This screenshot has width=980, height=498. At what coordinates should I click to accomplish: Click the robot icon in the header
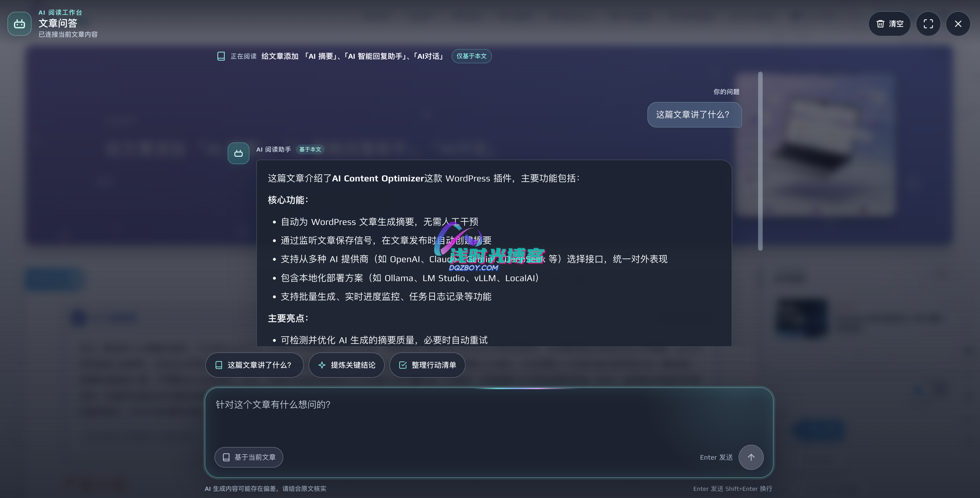(19, 24)
